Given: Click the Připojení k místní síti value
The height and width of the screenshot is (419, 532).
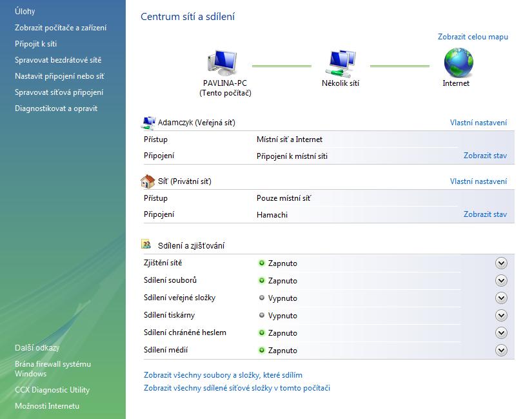Looking at the screenshot, I should pos(291,156).
